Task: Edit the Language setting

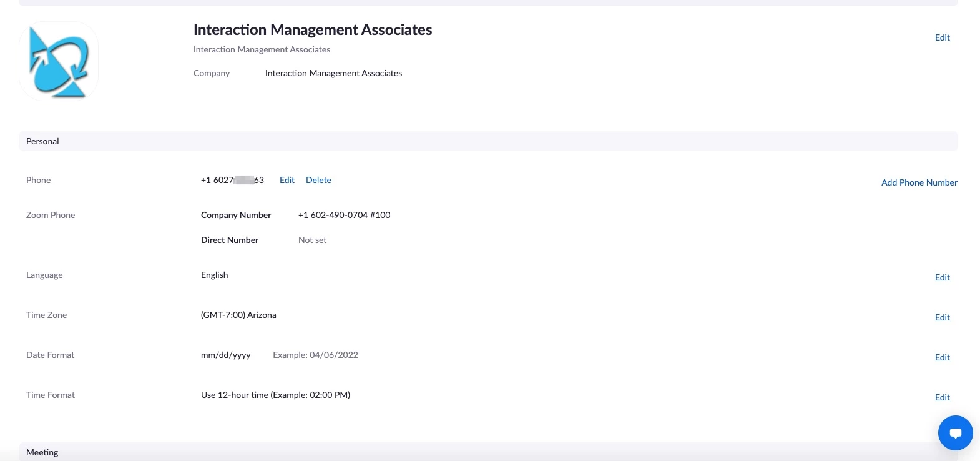Action: tap(942, 277)
